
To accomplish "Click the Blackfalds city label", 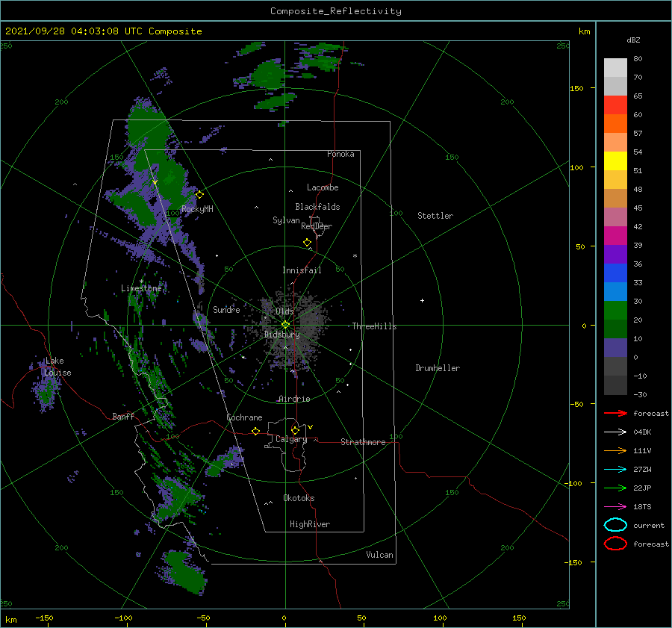I will coord(317,207).
